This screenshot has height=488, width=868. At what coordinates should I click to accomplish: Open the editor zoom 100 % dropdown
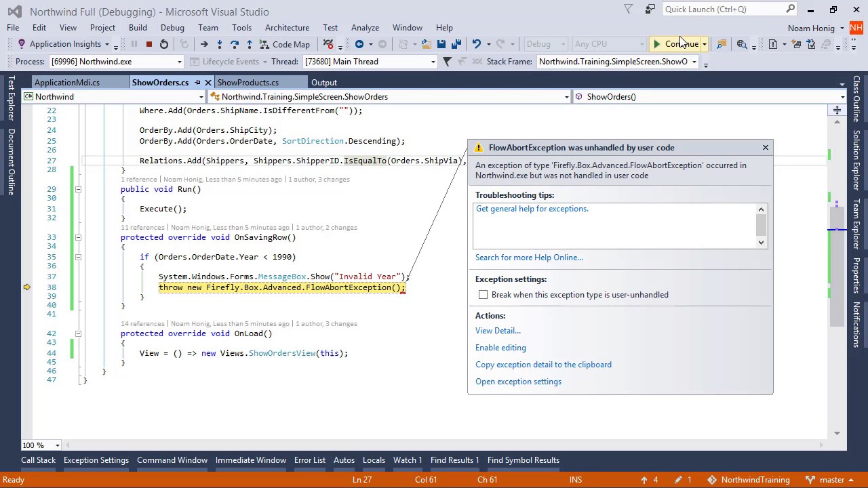click(57, 445)
